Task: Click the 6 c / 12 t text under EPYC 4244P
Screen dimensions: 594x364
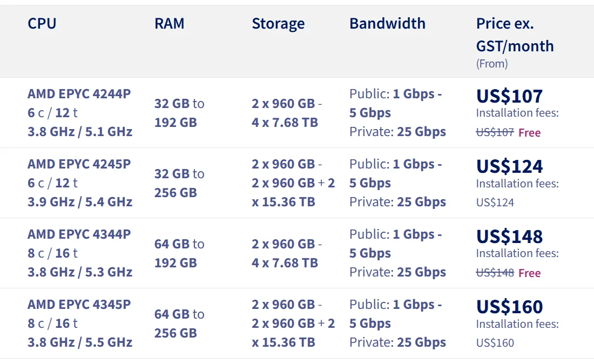Action: coord(52,113)
